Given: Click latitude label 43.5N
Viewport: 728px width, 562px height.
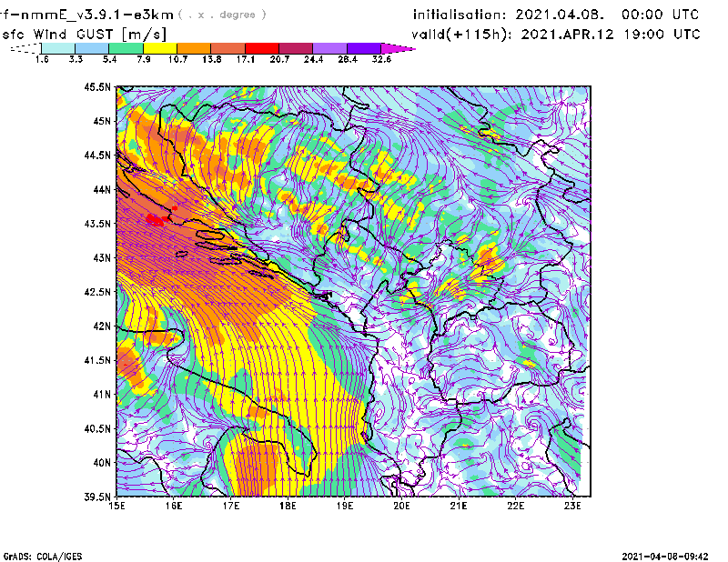Looking at the screenshot, I should 97,224.
